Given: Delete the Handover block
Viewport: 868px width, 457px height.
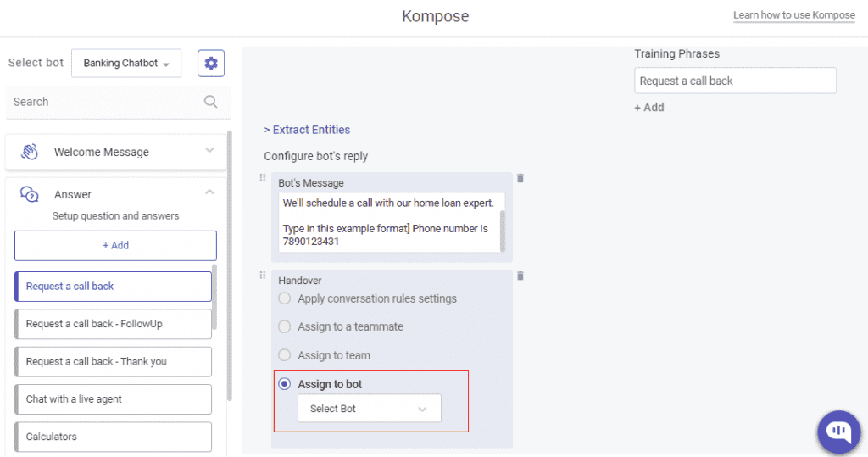Looking at the screenshot, I should tap(520, 276).
